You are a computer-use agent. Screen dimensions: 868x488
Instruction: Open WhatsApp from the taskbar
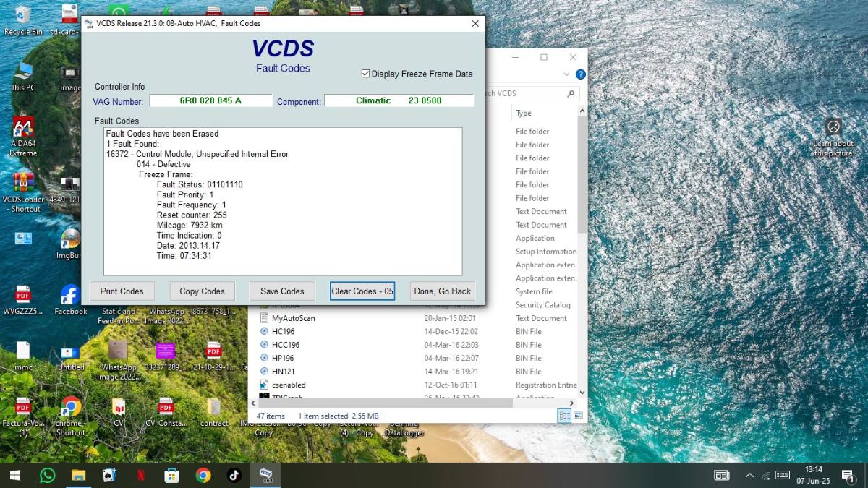click(47, 475)
